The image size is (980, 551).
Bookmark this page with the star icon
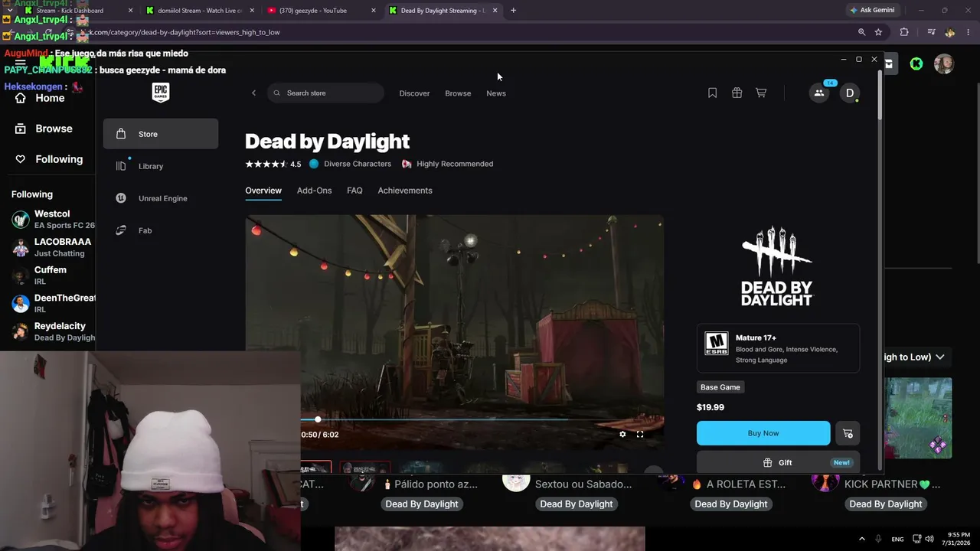point(878,32)
